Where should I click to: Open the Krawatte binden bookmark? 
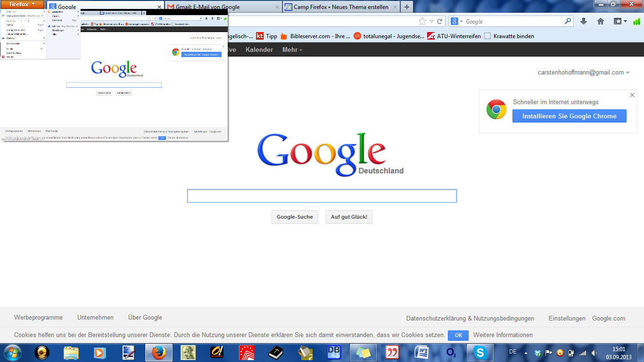509,36
